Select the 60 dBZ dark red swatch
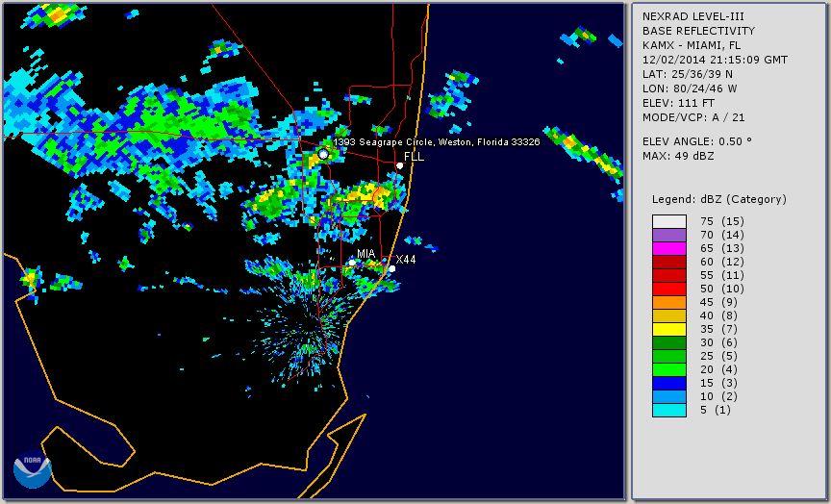 (x=668, y=262)
